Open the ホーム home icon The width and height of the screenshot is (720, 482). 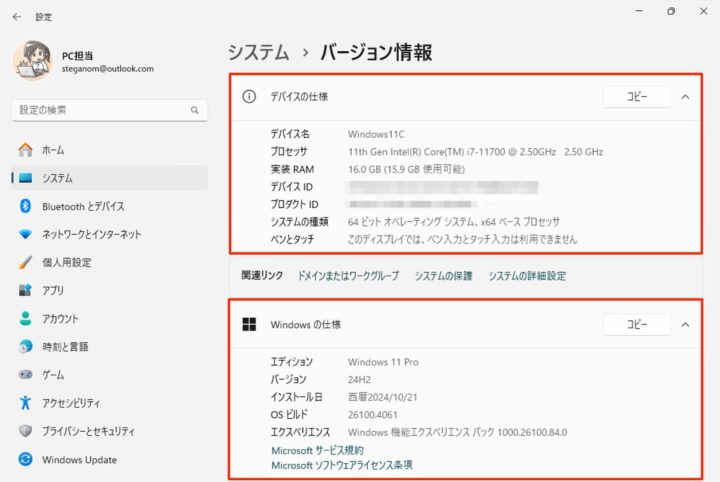click(25, 150)
